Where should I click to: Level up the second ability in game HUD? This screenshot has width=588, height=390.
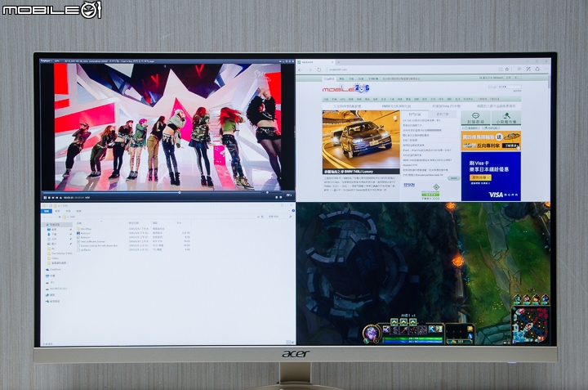403,322
